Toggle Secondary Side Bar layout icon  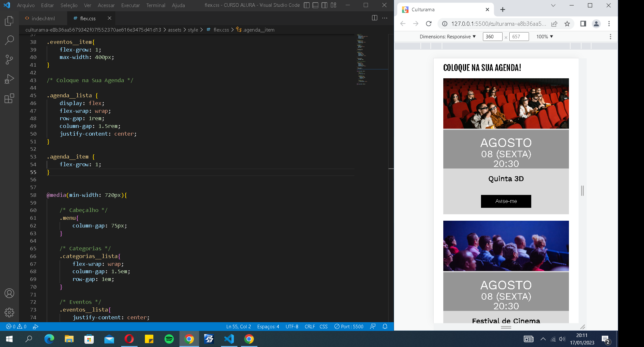(324, 5)
